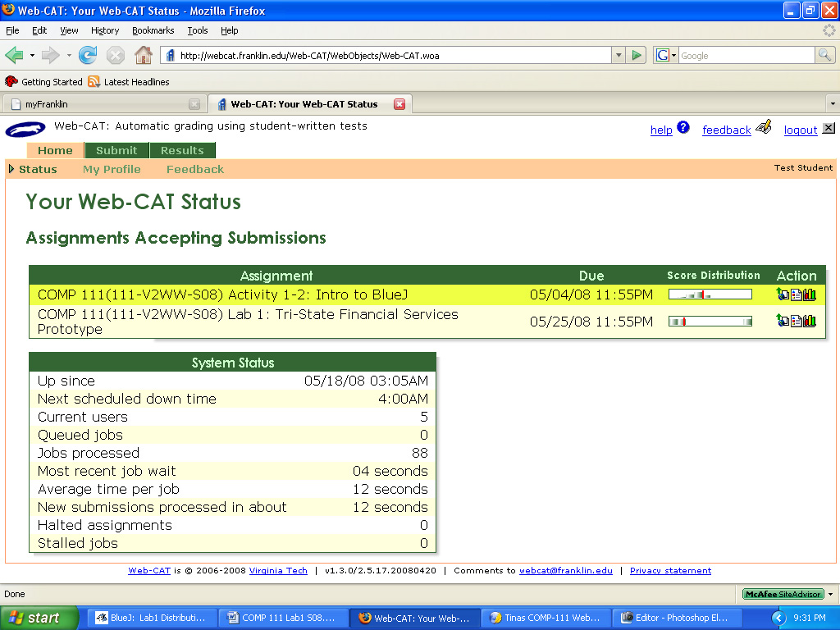
Task: Select the Status sub-tab
Action: click(38, 169)
